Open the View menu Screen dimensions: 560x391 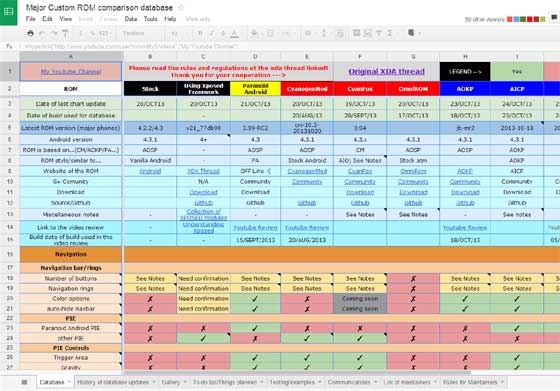click(65, 19)
